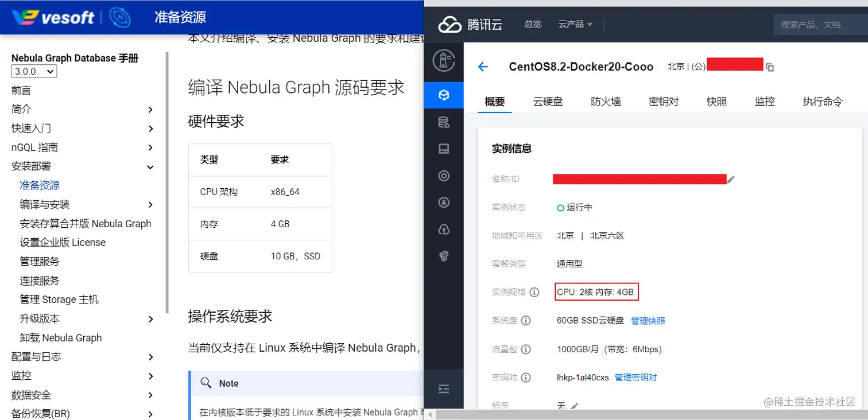Switch to the 执行命令 tab

[x=823, y=102]
